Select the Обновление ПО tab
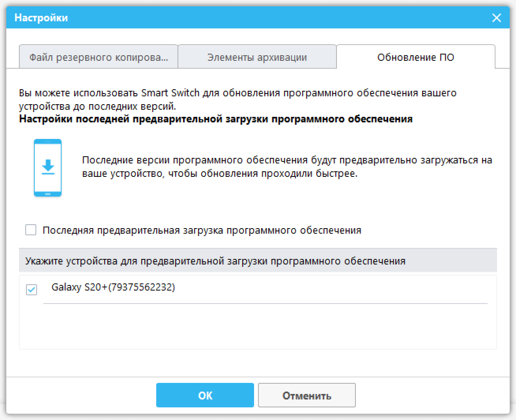The height and width of the screenshot is (420, 516). coord(415,57)
